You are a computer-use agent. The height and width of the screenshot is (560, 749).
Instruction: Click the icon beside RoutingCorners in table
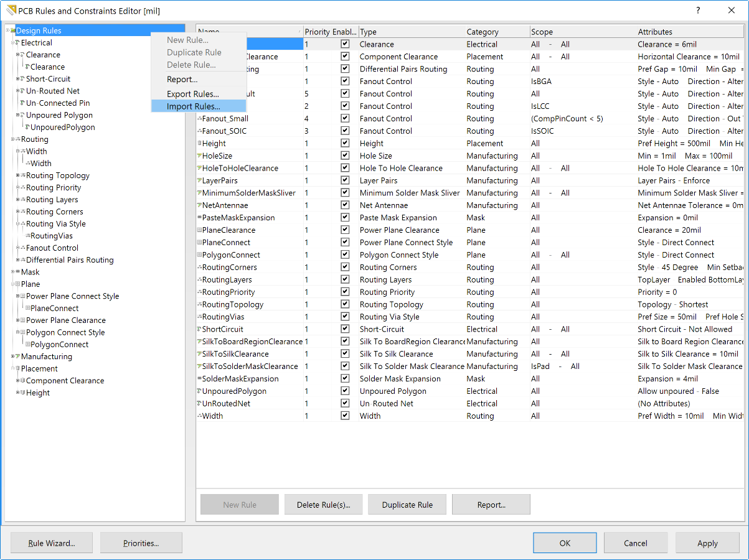pyautogui.click(x=199, y=268)
